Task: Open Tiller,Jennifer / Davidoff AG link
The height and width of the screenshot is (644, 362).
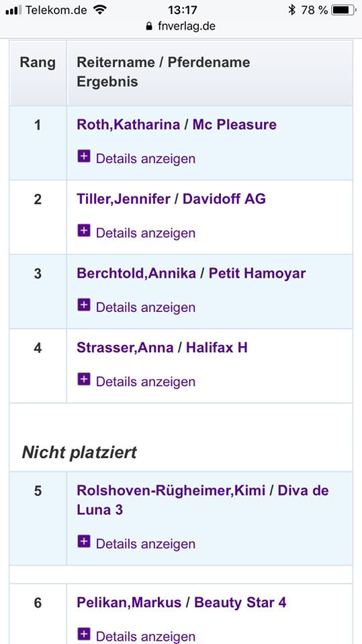Action: [171, 199]
